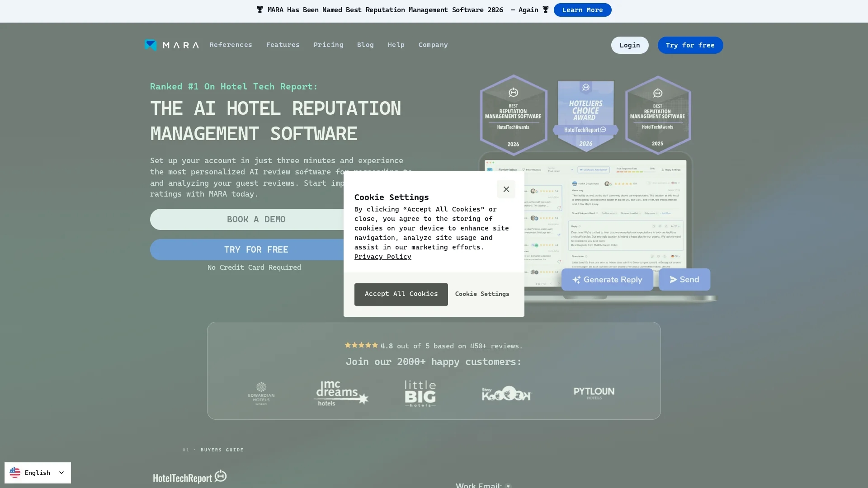Click the five-star rating icons
This screenshot has width=868, height=488.
pos(361,345)
